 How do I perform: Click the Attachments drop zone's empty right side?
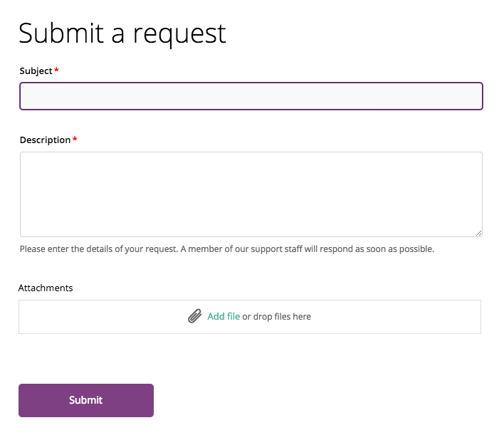coord(396,317)
